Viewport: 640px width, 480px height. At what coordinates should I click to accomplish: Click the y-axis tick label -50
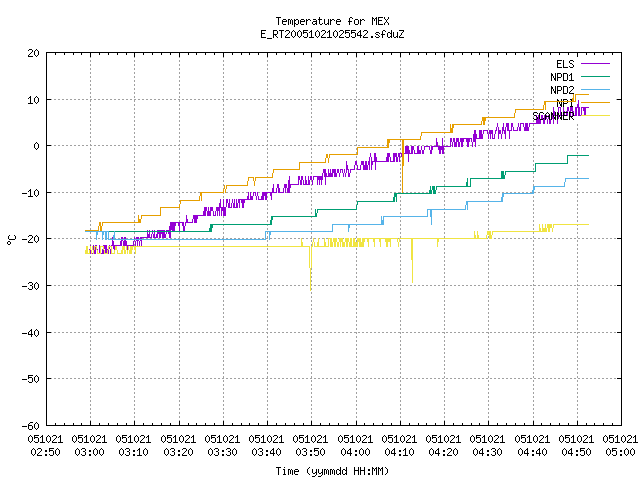(x=31, y=379)
